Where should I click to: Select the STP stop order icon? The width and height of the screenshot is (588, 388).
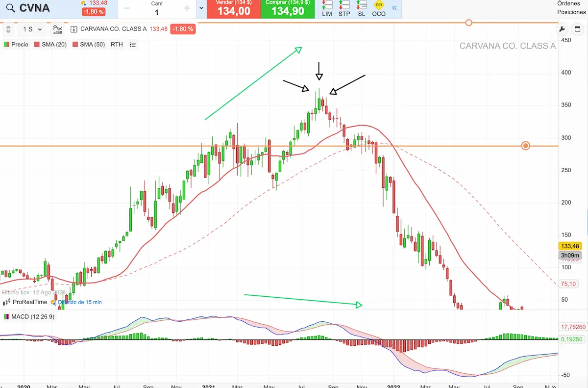(344, 8)
